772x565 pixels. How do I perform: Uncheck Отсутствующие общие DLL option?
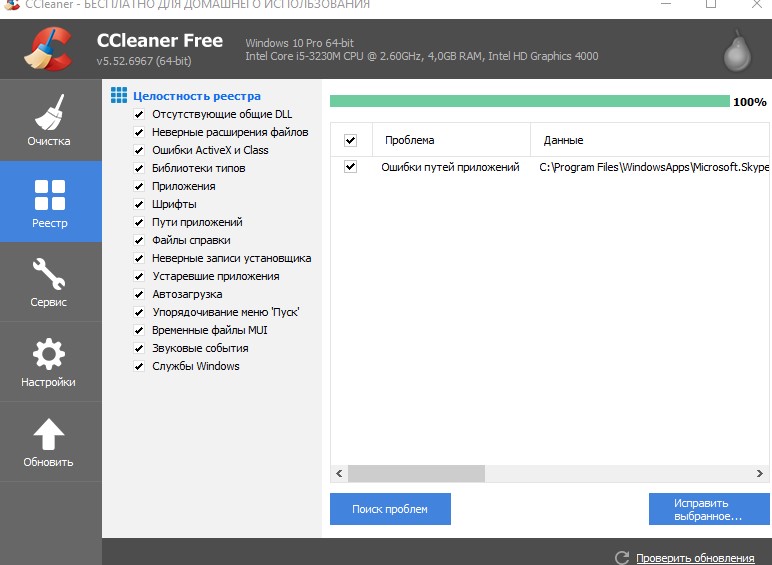point(139,114)
